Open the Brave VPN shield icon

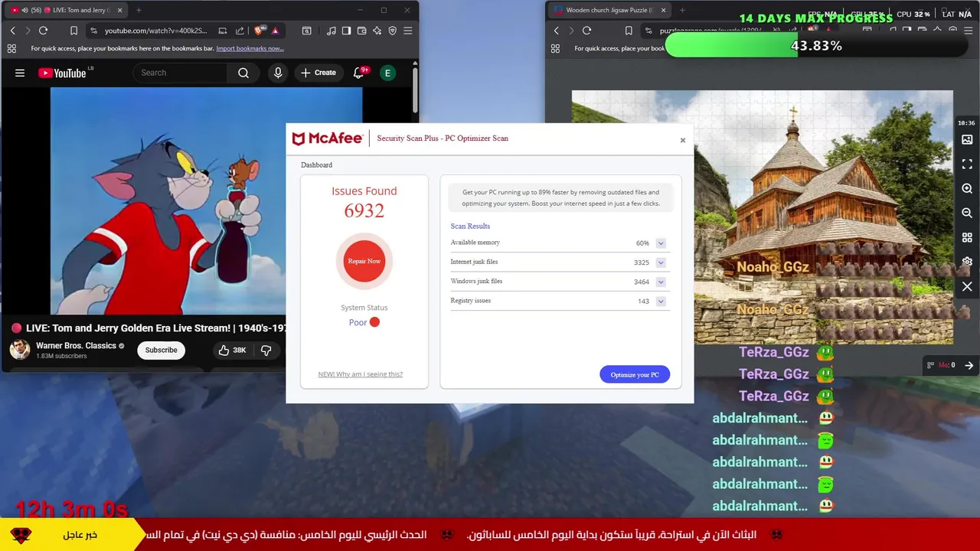tap(393, 31)
